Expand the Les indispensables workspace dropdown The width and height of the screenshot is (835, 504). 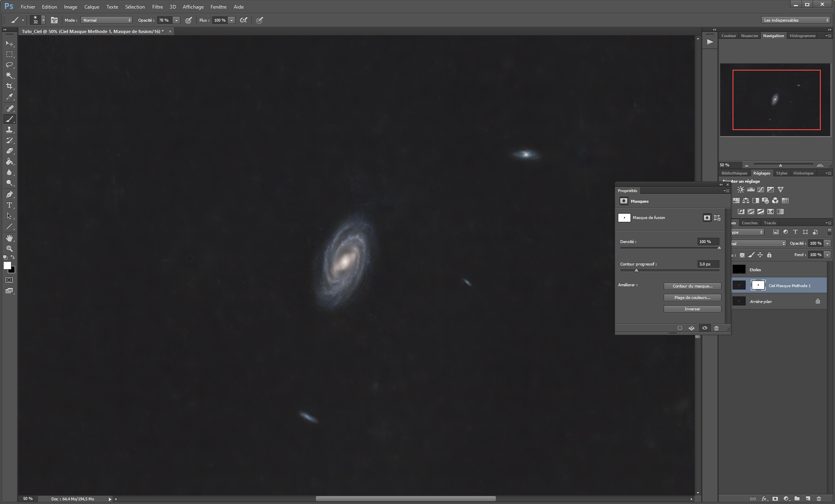(795, 20)
